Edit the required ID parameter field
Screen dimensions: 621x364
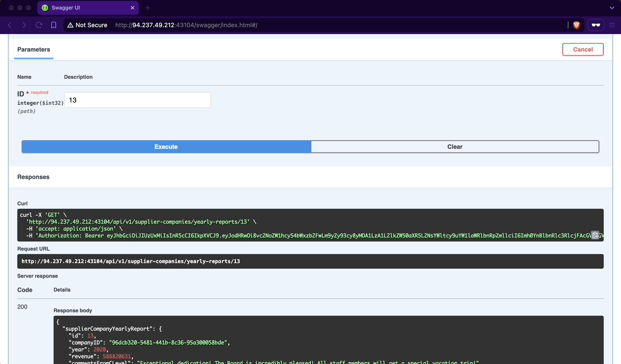click(137, 100)
